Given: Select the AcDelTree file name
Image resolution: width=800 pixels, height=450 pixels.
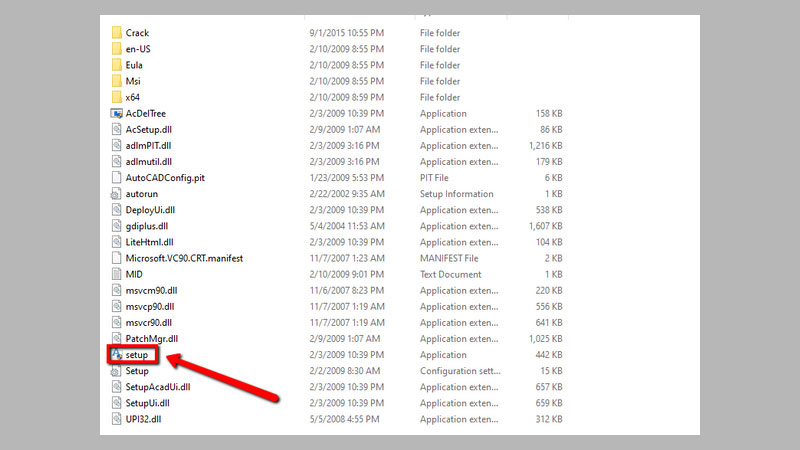Looking at the screenshot, I should (x=145, y=113).
